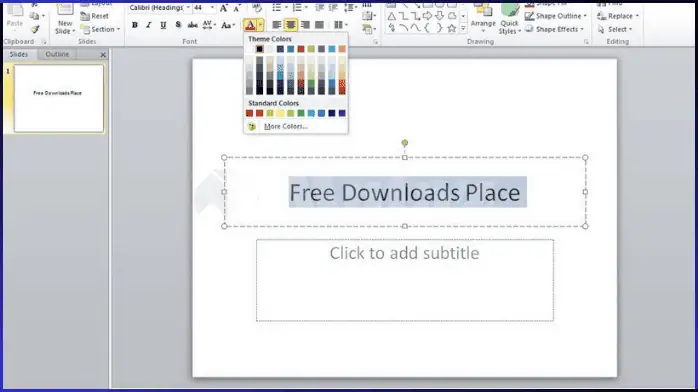Toggle Italic formatting
The image size is (698, 392).
tap(149, 25)
